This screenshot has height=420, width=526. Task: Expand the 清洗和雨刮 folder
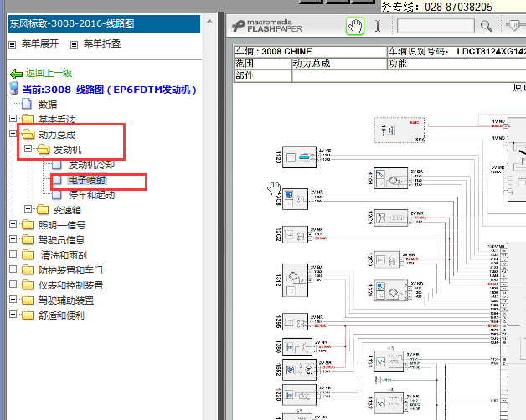point(13,254)
